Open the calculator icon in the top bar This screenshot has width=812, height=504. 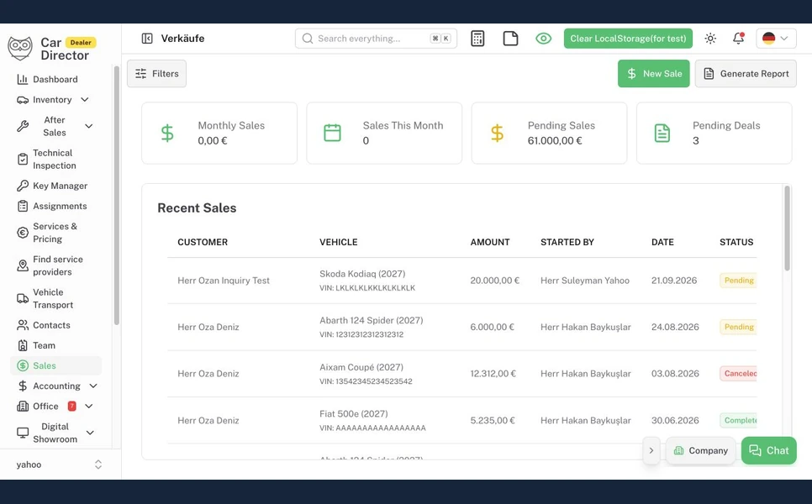(x=477, y=39)
